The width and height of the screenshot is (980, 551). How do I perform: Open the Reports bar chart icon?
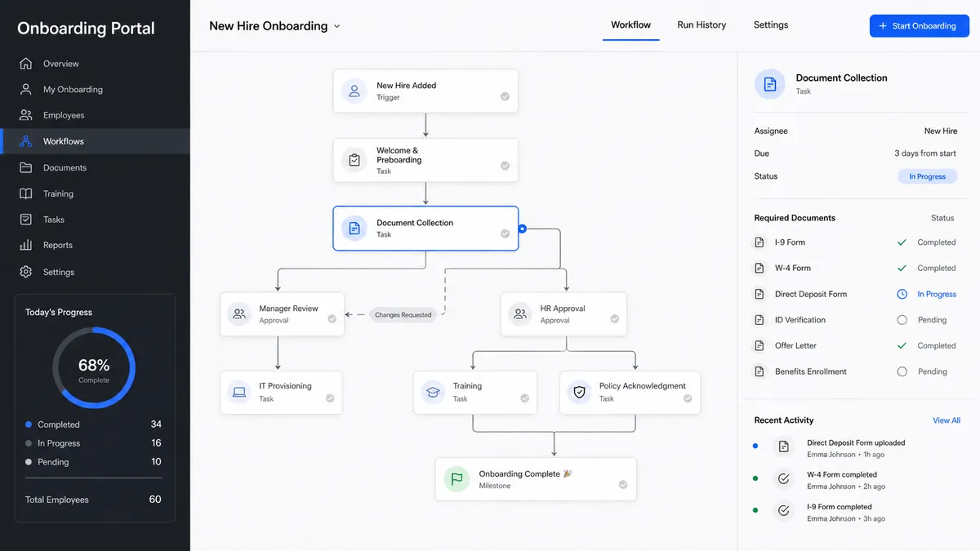tap(26, 245)
